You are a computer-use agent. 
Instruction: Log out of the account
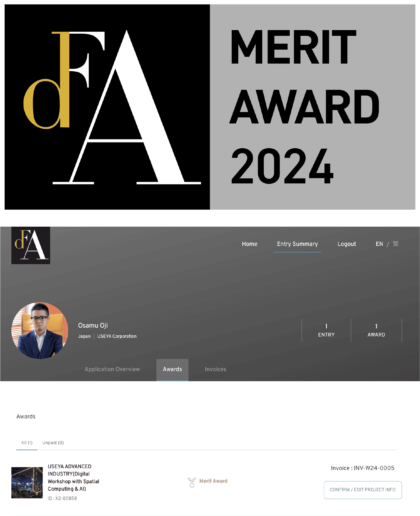pyautogui.click(x=347, y=244)
